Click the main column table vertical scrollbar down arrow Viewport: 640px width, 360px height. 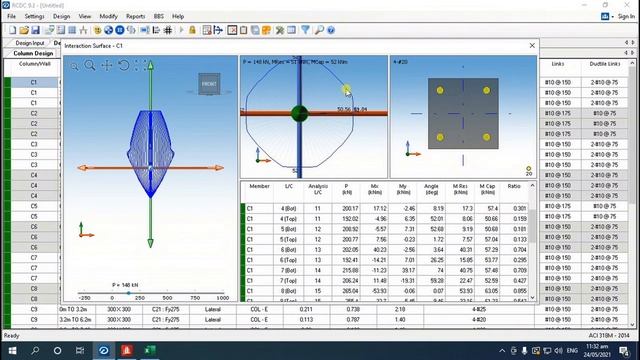click(632, 324)
